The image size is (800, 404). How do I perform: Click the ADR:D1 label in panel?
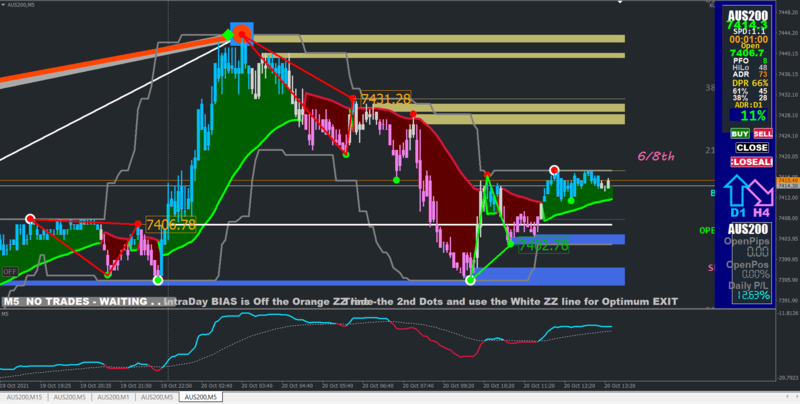748,105
